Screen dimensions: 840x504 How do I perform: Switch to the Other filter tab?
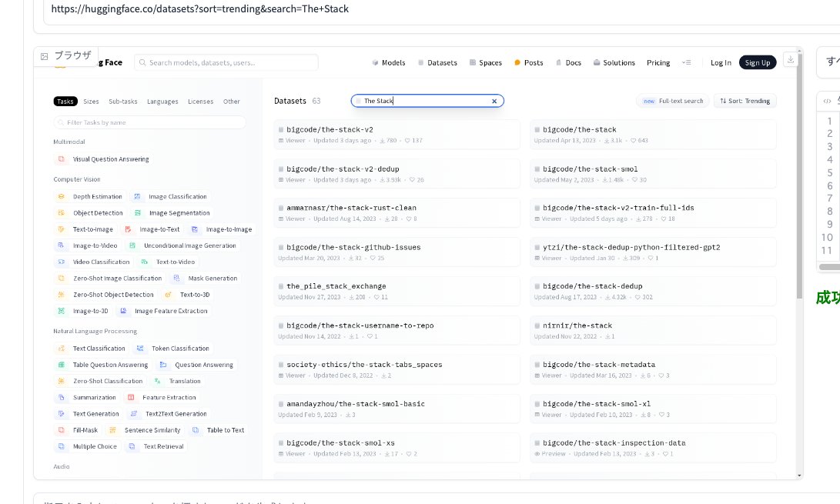(x=232, y=102)
